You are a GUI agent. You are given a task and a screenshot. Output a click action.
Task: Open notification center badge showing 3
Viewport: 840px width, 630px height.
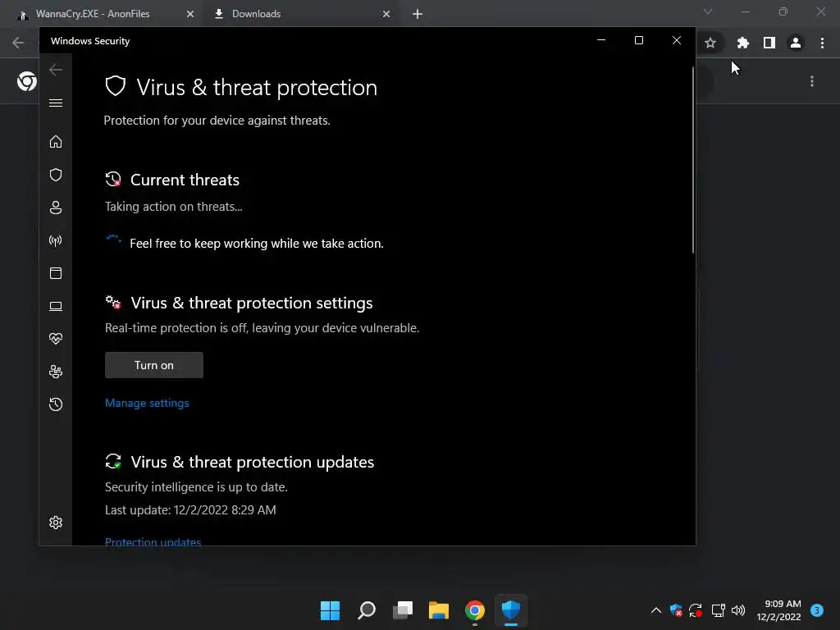click(816, 610)
